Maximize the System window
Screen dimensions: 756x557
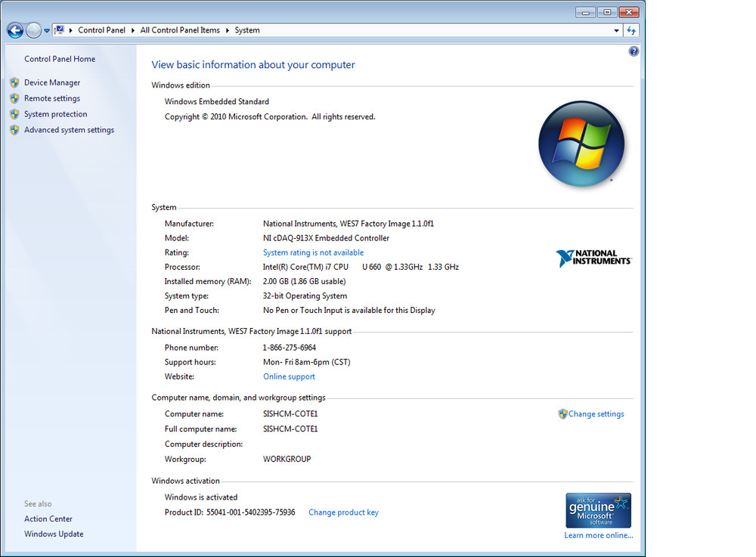pos(607,12)
